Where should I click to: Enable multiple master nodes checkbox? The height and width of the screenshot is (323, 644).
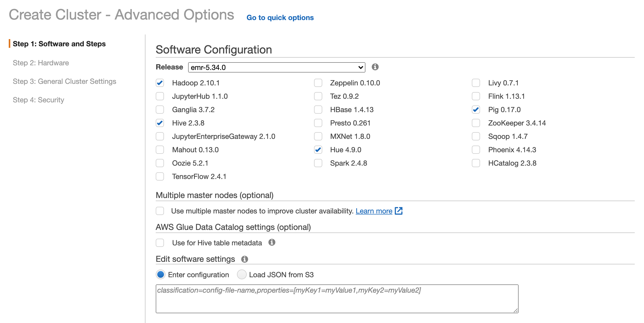click(160, 211)
